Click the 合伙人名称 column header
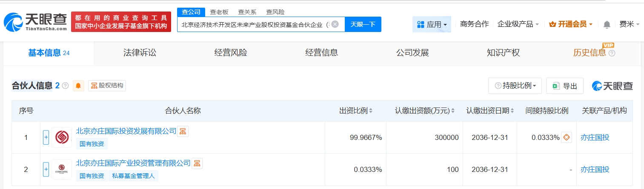This screenshot has width=644, height=189. click(x=183, y=111)
